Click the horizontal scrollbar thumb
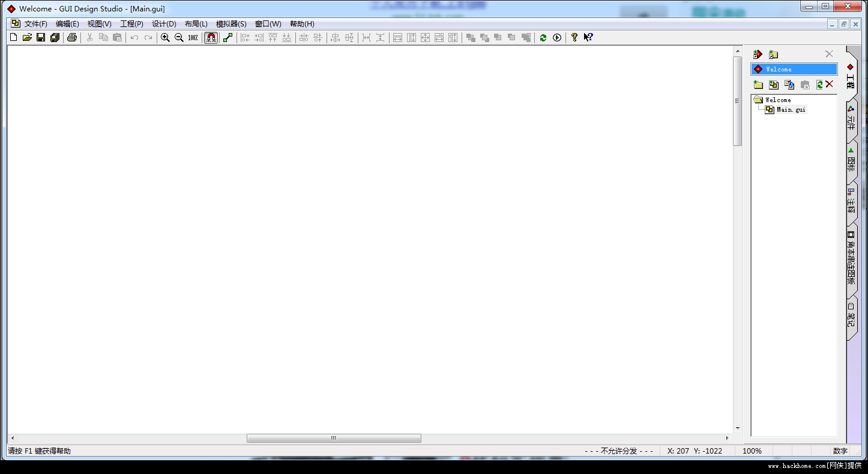Screen dimensions: 868x474 [x=334, y=439]
